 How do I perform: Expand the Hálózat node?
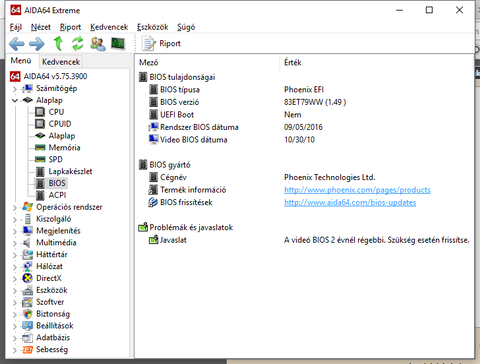(15, 267)
